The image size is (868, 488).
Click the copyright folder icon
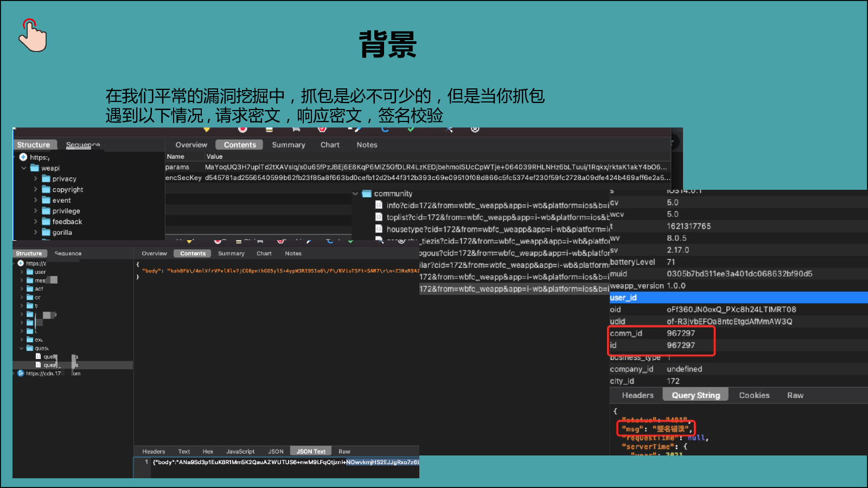click(46, 190)
